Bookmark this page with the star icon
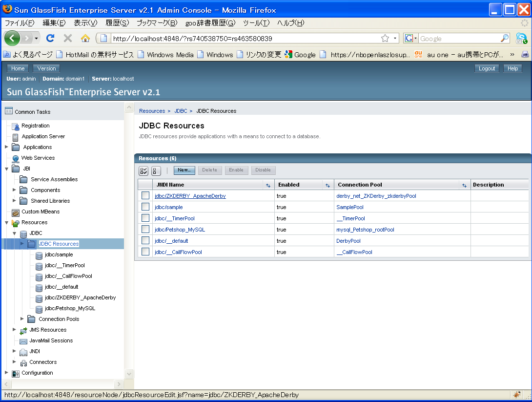The width and height of the screenshot is (532, 402). tap(385, 39)
